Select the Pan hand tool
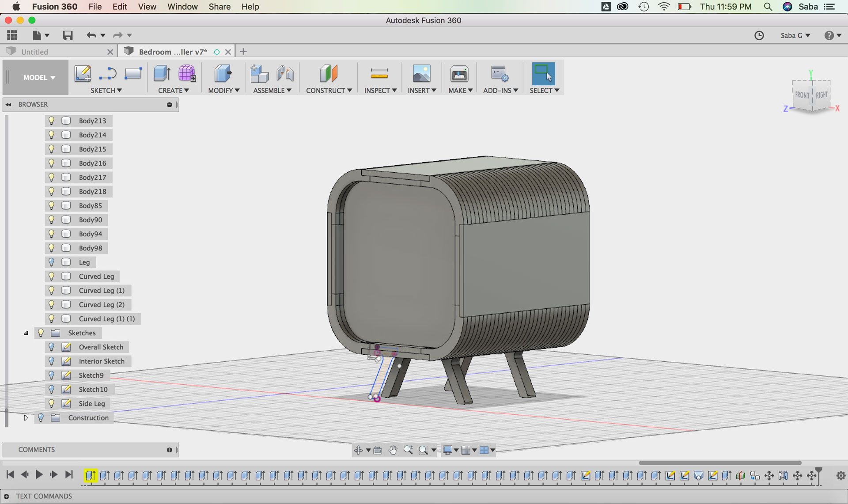Image resolution: width=848 pixels, height=504 pixels. 393,450
